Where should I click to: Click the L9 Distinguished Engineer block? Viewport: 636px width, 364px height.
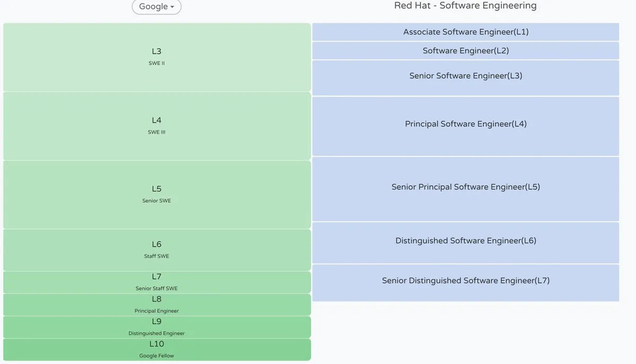157,327
